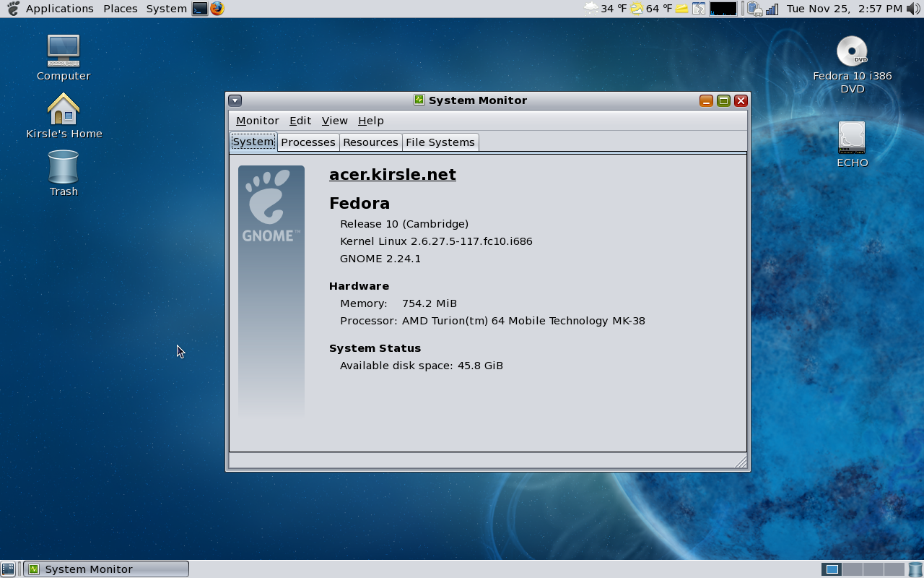The width and height of the screenshot is (924, 578).
Task: Click the black system monitor graph applet
Action: click(723, 9)
